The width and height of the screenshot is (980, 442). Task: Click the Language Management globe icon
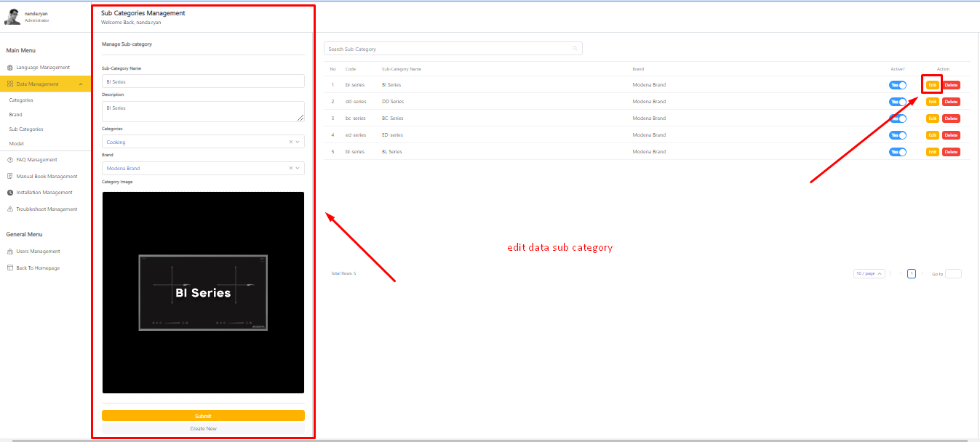10,68
